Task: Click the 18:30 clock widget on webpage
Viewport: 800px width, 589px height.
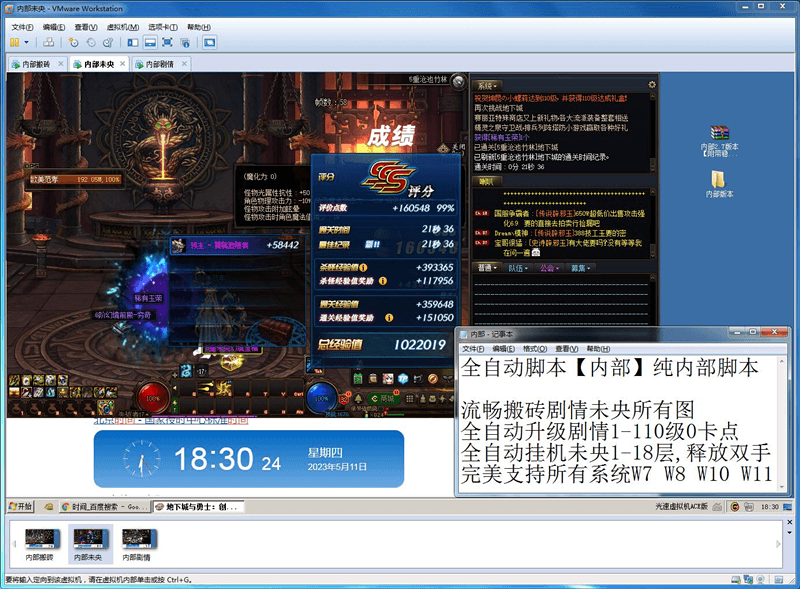Action: tap(249, 459)
